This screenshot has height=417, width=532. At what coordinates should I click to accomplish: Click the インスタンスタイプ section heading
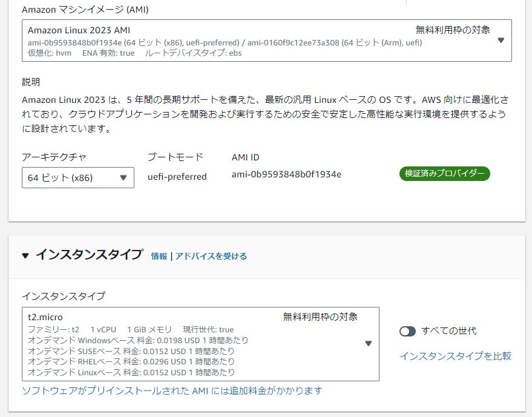click(x=89, y=254)
